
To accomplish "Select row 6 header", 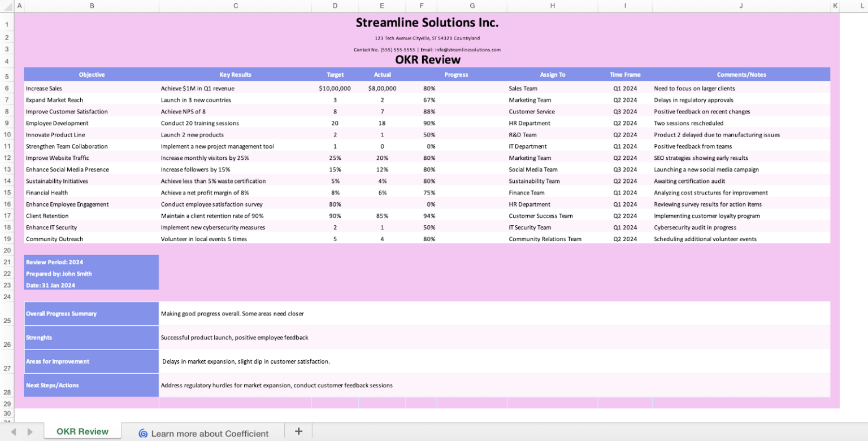I will pos(7,88).
